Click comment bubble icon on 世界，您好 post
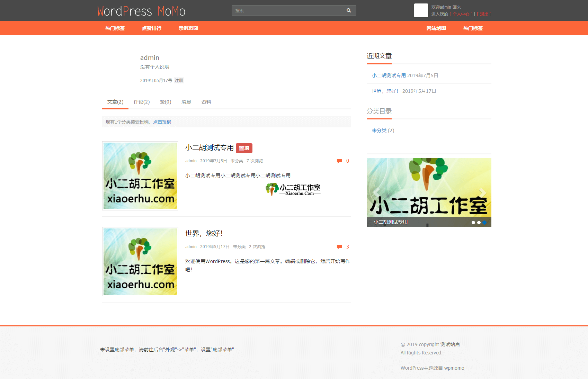Screen dimensions: 588x379 339,247
